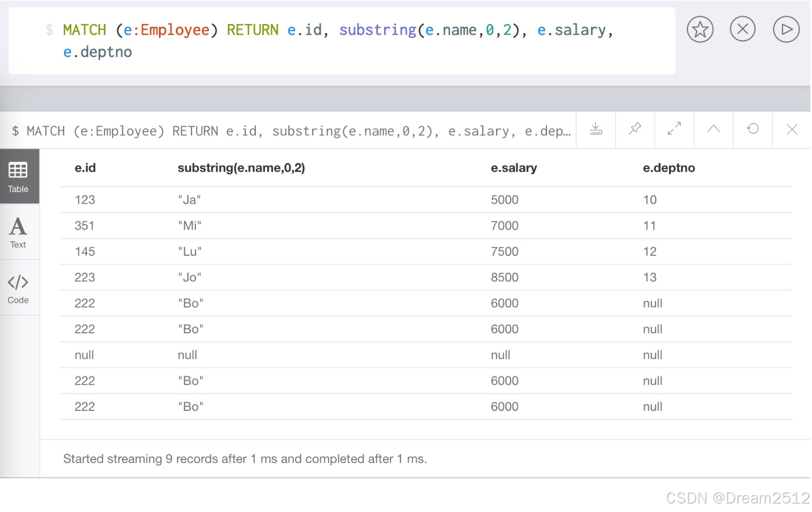Select id cell 351
This screenshot has height=512, width=812.
(x=85, y=226)
